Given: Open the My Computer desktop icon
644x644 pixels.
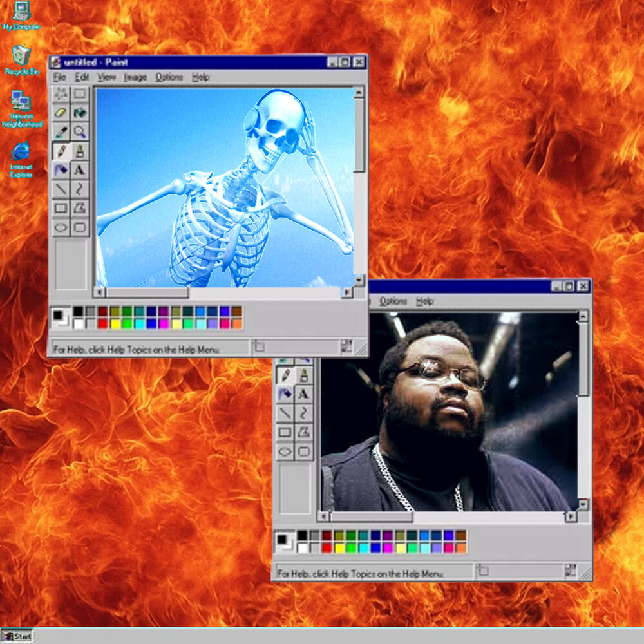Looking at the screenshot, I should point(21,12).
